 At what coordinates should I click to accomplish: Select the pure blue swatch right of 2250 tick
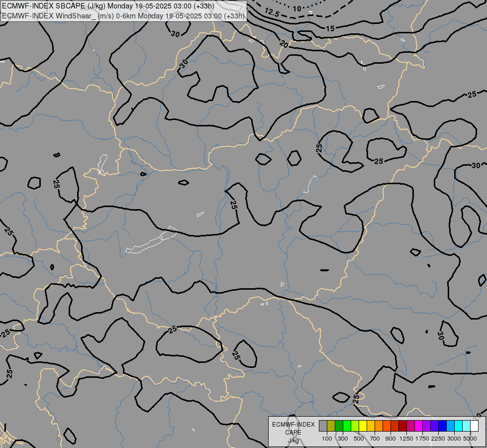(443, 426)
